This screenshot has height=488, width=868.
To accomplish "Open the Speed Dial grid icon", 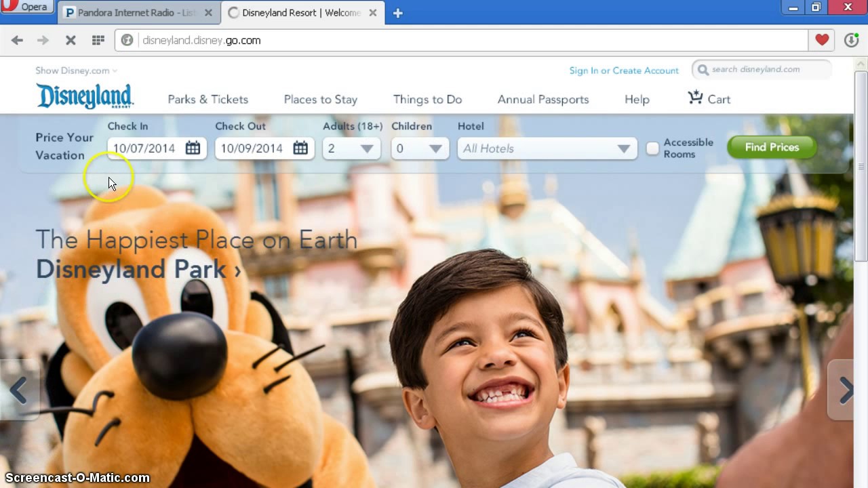I will click(98, 41).
